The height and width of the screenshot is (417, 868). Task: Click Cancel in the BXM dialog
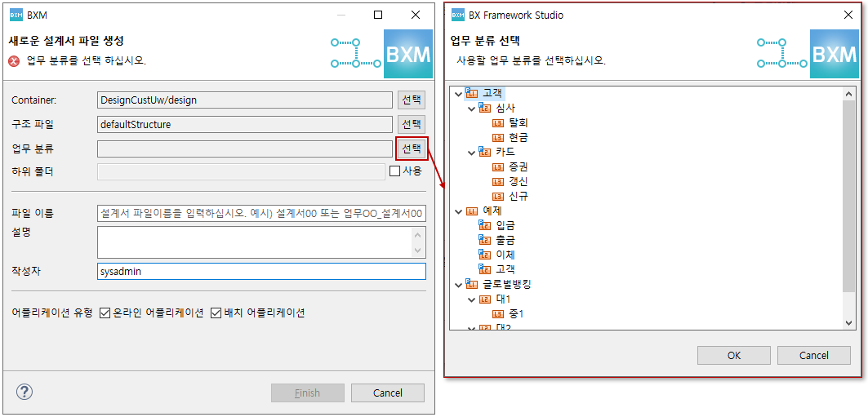point(388,393)
